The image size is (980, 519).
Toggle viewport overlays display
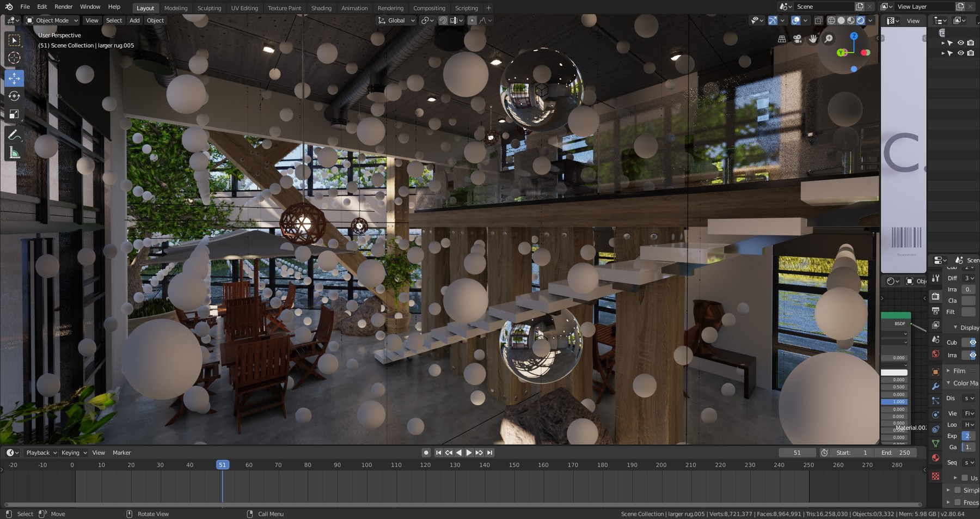pyautogui.click(x=796, y=21)
